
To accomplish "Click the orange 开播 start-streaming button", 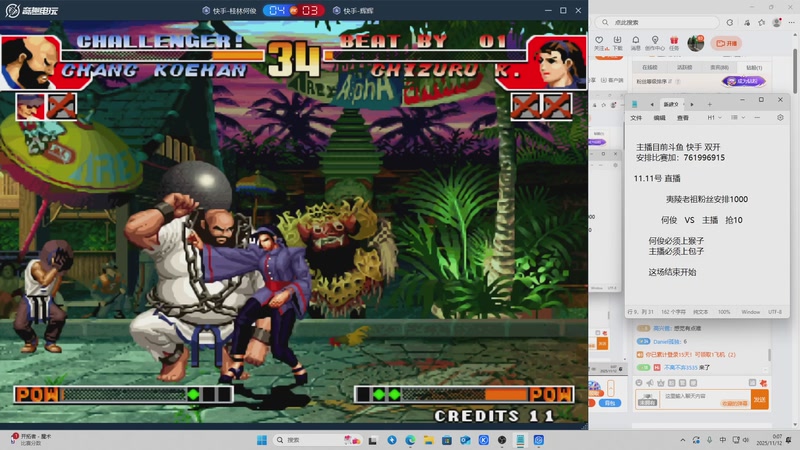I will coord(727,43).
